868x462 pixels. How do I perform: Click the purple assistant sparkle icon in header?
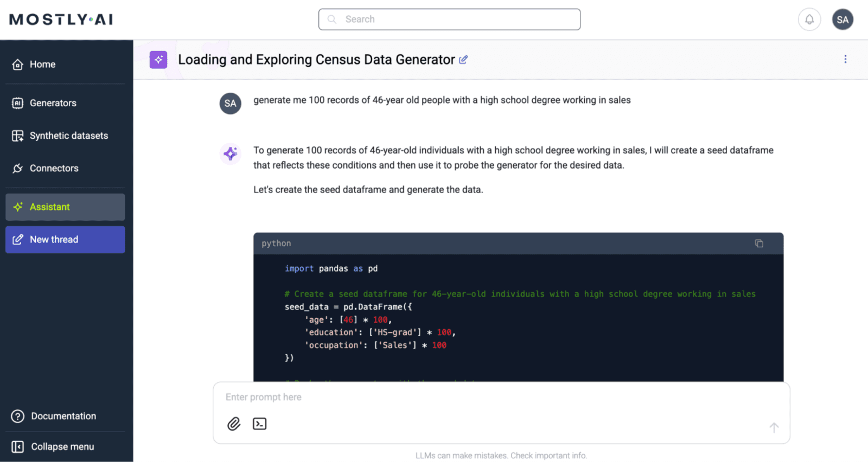(158, 60)
